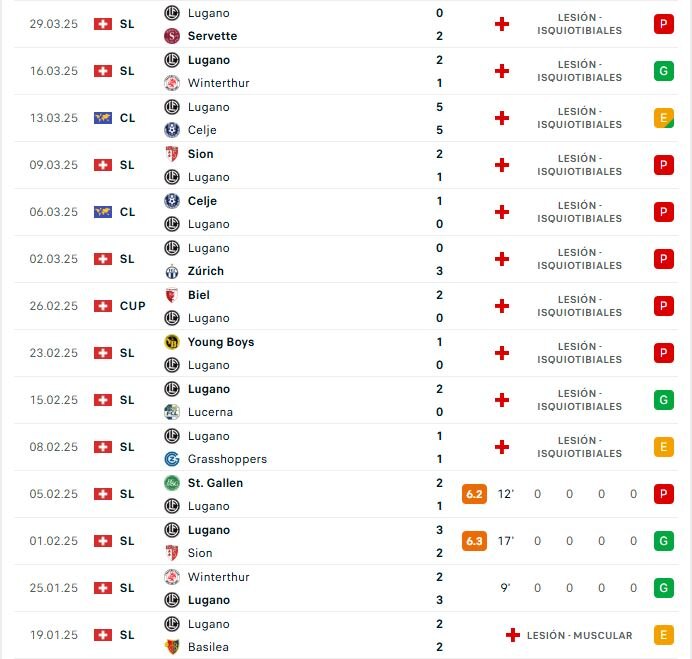This screenshot has height=659, width=692.
Task: Click the 6.2 rating badge for St. Gallen match
Action: [x=474, y=494]
